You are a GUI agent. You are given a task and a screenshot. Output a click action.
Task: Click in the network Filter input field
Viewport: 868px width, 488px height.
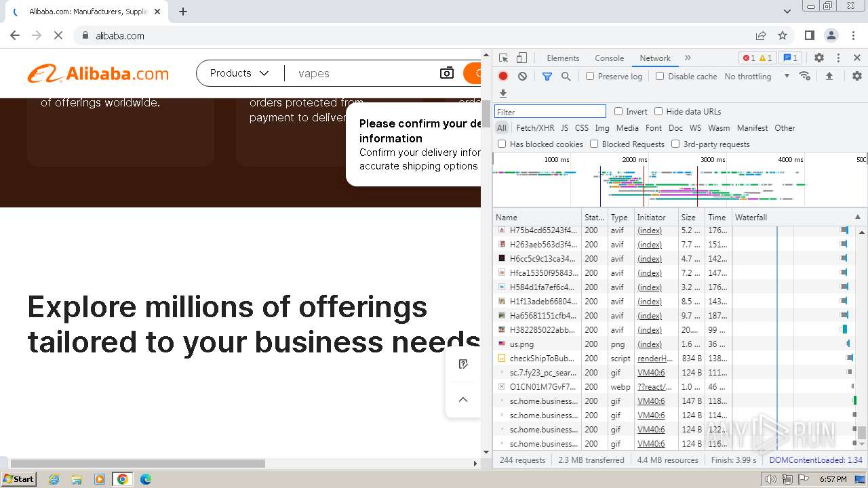click(550, 112)
